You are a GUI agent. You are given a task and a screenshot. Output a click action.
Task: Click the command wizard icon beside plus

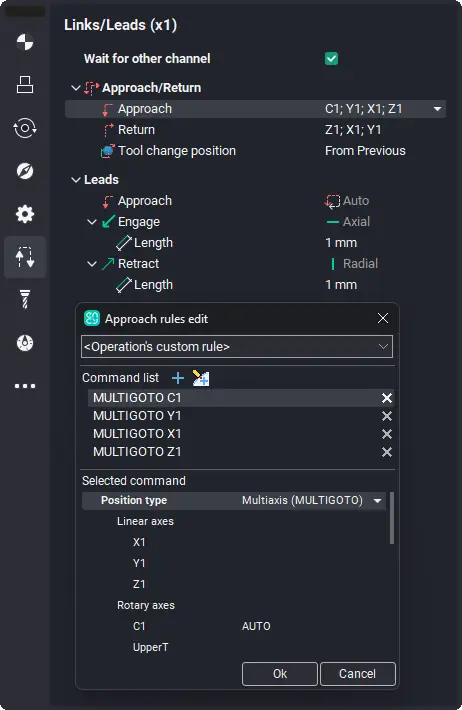click(201, 378)
